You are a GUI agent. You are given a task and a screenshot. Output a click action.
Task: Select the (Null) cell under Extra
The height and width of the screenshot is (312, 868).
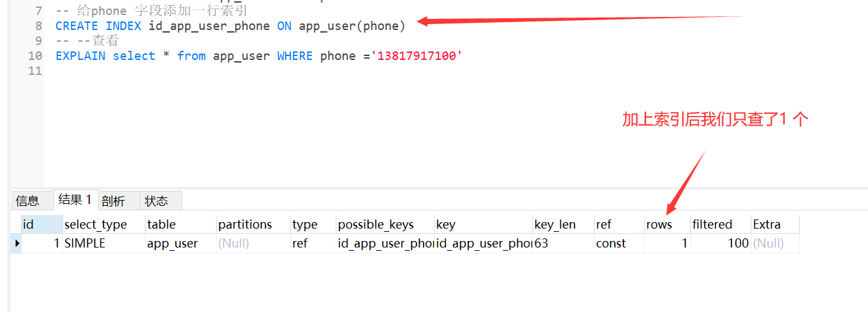point(774,244)
